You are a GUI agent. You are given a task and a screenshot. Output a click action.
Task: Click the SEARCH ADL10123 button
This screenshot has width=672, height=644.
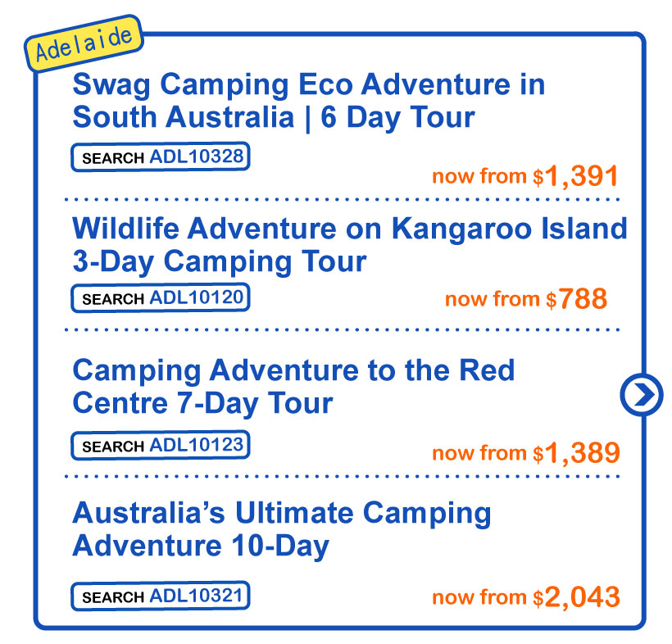161,446
